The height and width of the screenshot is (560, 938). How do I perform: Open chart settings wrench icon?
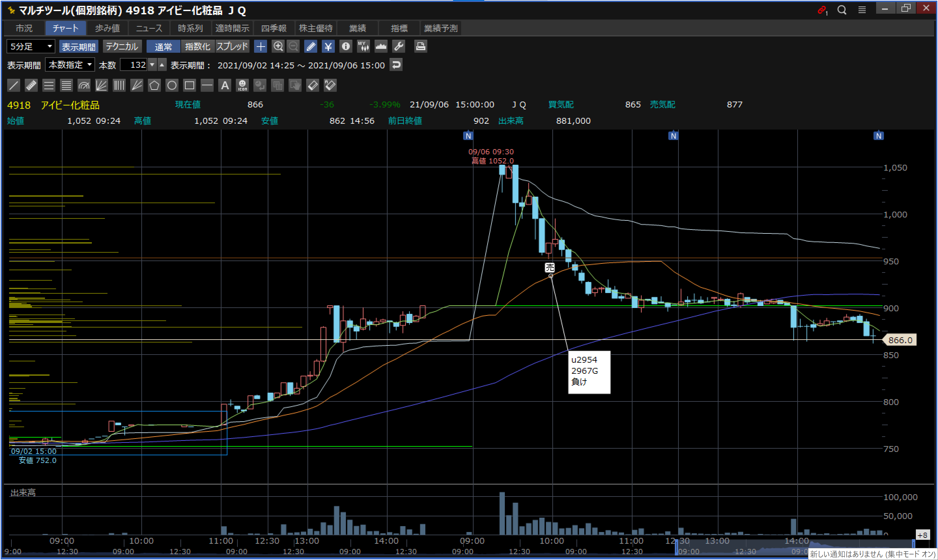(x=399, y=47)
